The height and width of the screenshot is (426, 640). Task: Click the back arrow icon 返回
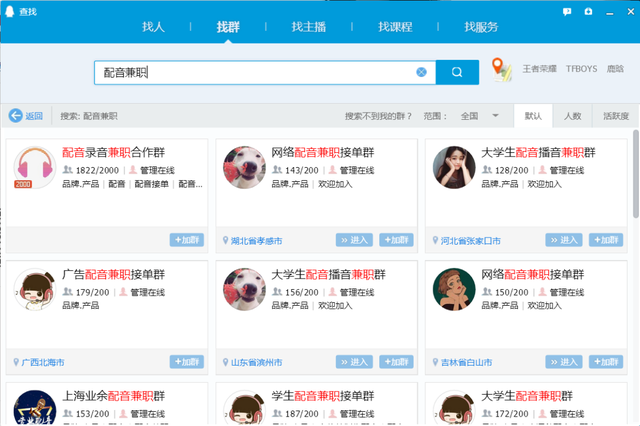click(x=16, y=116)
